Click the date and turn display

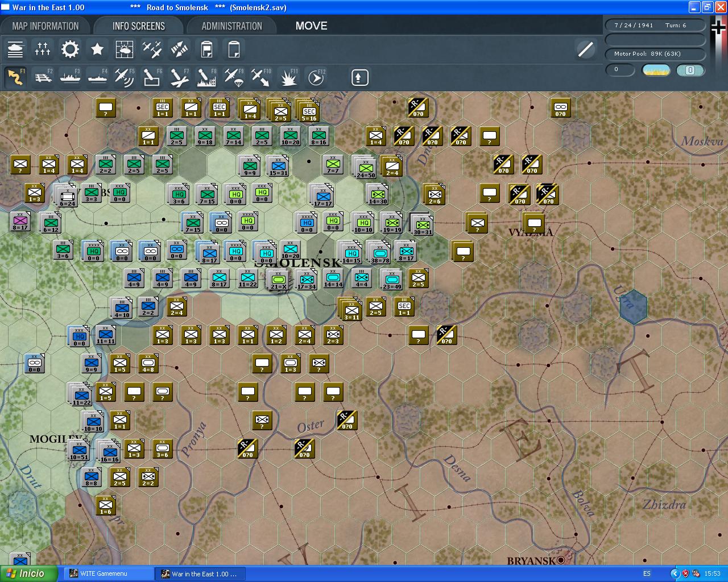[x=655, y=26]
